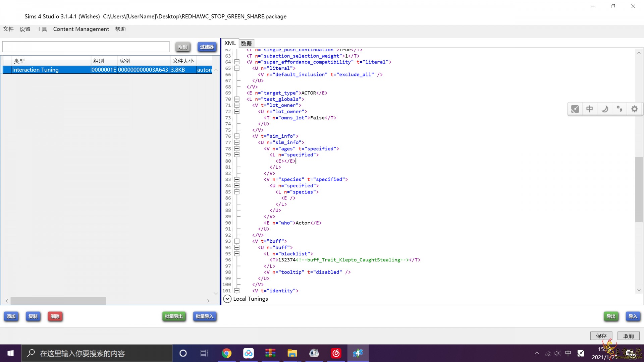Viewport: 644px width, 362px height.
Task: Click the XML editor vertical scrollbar thumb
Action: point(639,189)
